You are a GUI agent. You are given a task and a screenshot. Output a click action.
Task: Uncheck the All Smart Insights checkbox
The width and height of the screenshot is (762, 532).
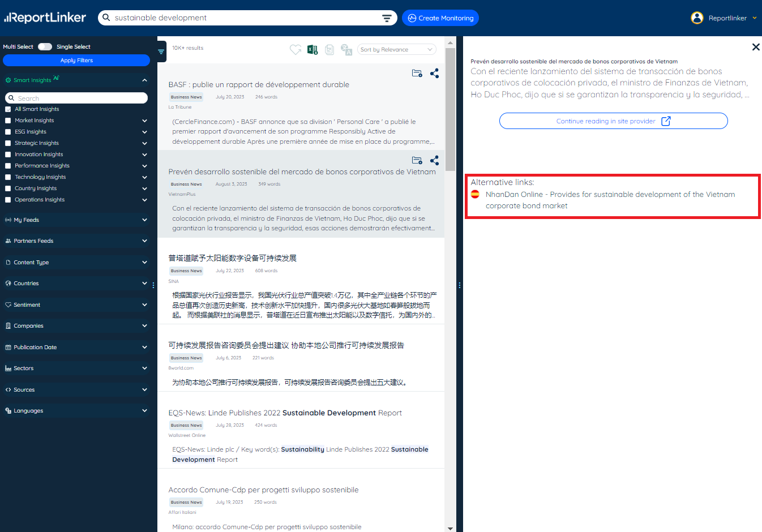(8, 109)
